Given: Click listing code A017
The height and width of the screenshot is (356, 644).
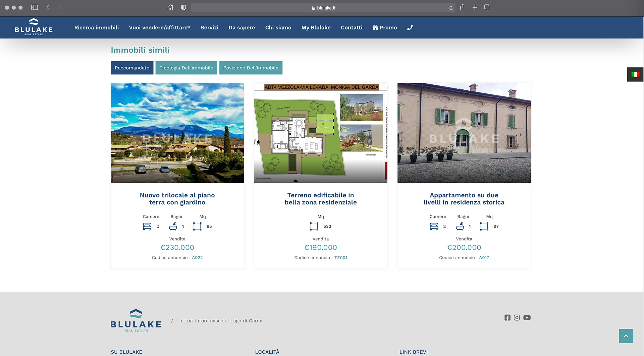Looking at the screenshot, I should pyautogui.click(x=484, y=258).
